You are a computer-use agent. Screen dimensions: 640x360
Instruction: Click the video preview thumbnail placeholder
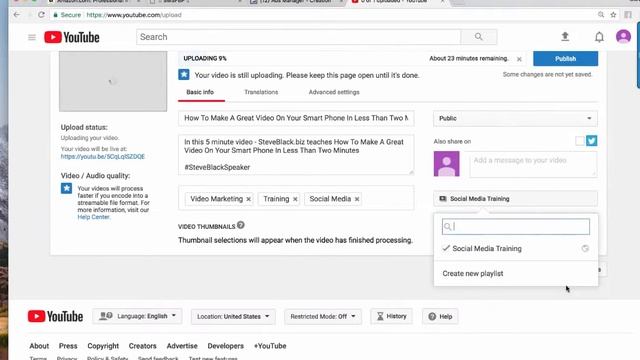(113, 81)
